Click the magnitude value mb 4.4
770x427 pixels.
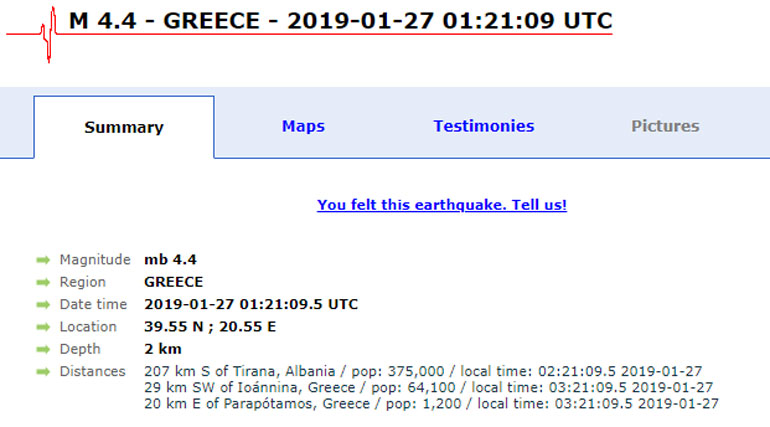pos(172,260)
